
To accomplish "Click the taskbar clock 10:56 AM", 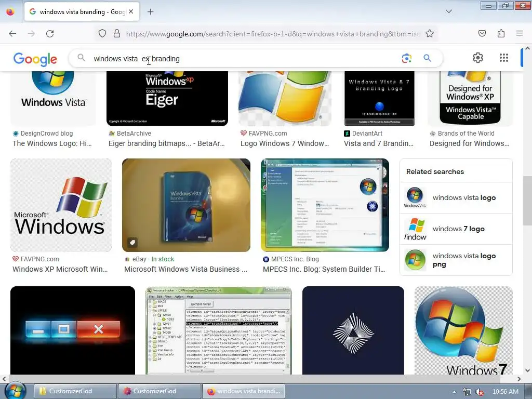I will [505, 392].
